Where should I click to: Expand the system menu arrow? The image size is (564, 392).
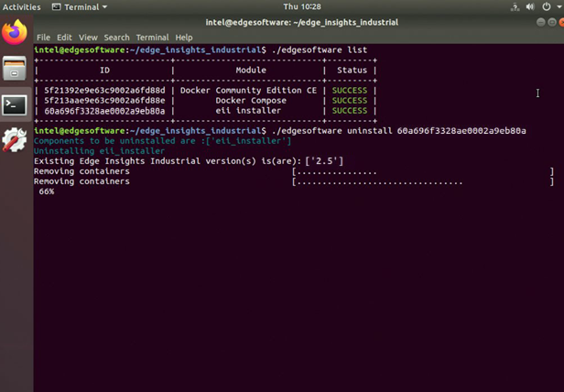558,6
